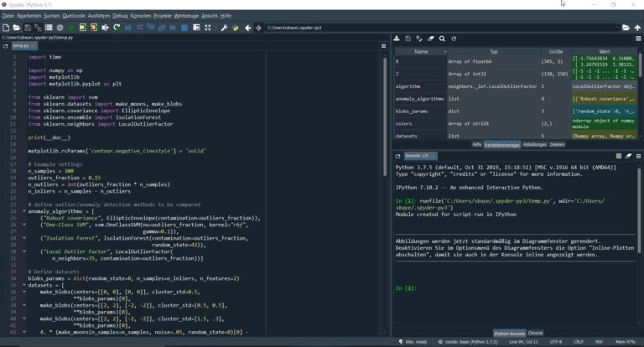Select the Konsole 1/A tab
Image resolution: width=644 pixels, height=347 pixels.
pyautogui.click(x=420, y=156)
